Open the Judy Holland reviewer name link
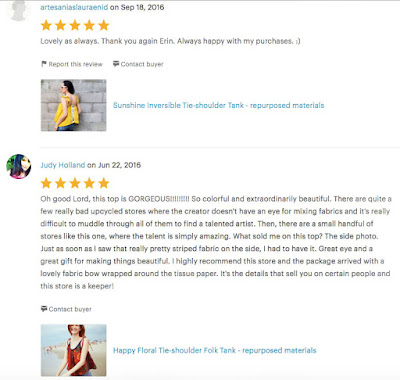The height and width of the screenshot is (380, 400). (63, 165)
